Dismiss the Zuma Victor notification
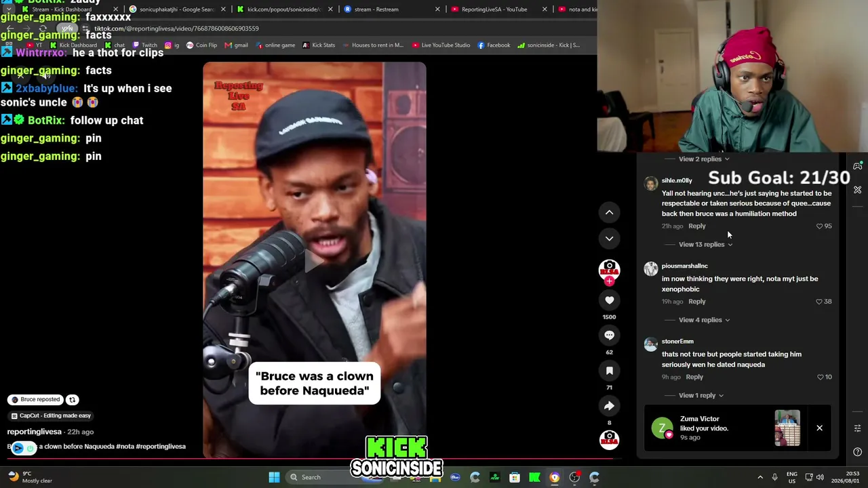Image resolution: width=868 pixels, height=488 pixels. tap(819, 428)
